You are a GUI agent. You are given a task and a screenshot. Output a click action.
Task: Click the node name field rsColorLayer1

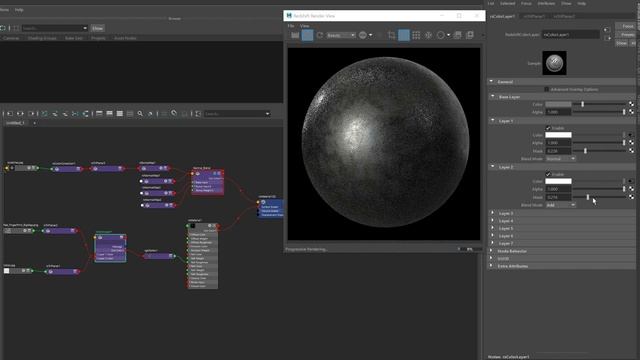click(571, 35)
